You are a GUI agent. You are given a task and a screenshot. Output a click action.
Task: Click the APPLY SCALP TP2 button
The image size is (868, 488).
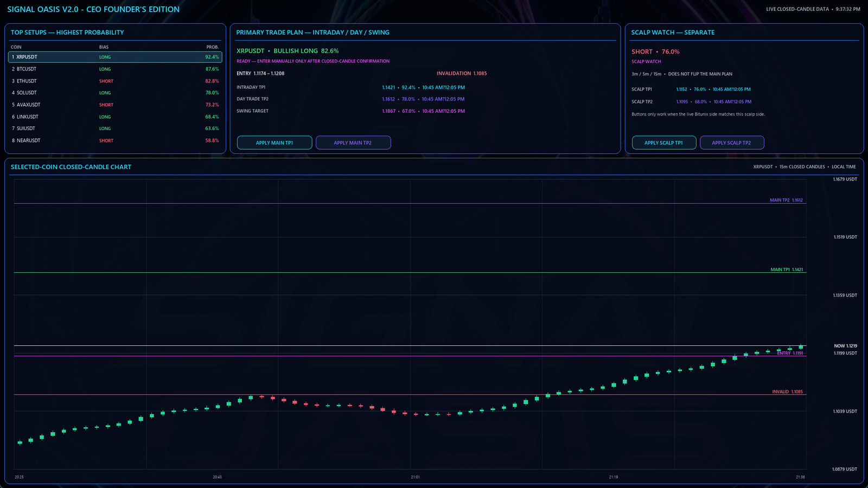pos(732,143)
